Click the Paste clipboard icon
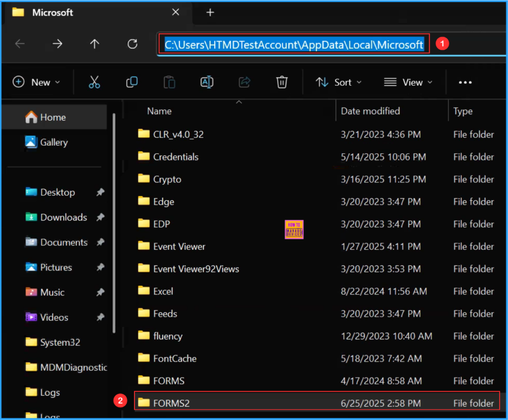The image size is (508, 420). tap(169, 82)
